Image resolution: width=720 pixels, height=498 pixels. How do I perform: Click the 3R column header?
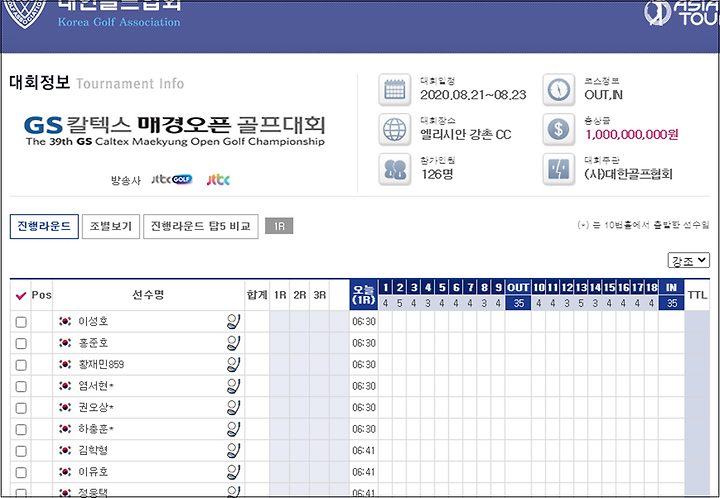(x=320, y=295)
